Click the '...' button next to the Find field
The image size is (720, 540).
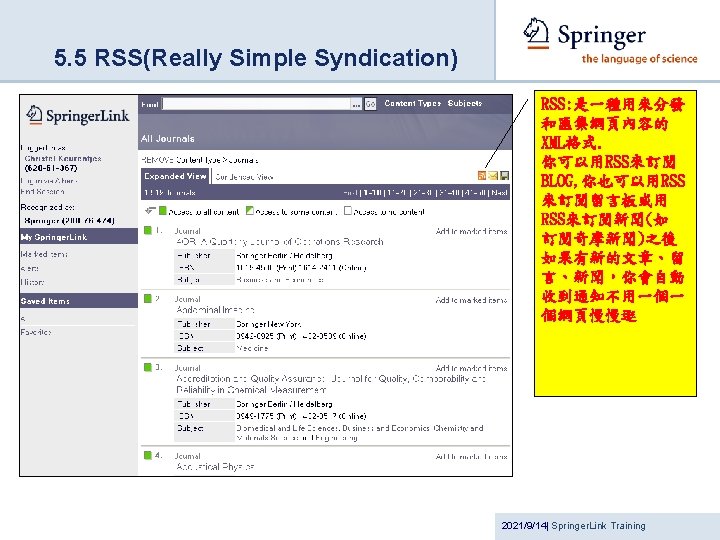click(x=356, y=104)
